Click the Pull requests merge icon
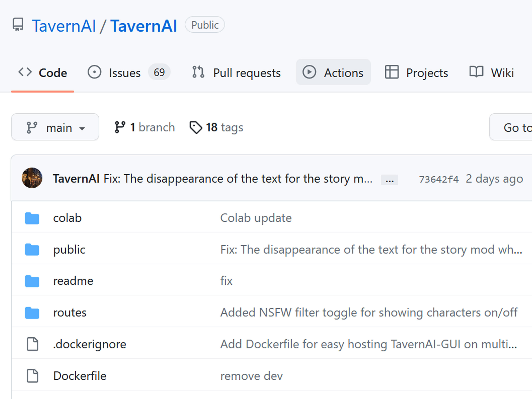The height and width of the screenshot is (399, 532). coord(198,72)
